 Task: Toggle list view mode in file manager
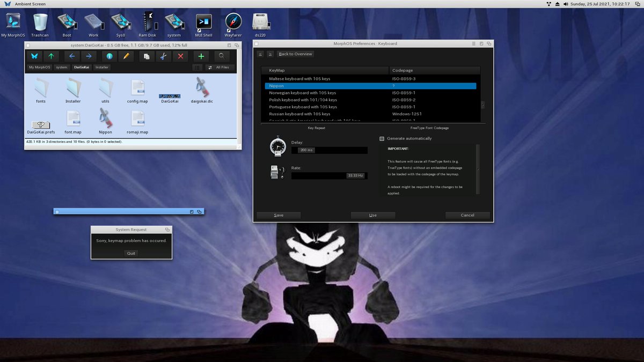[197, 68]
